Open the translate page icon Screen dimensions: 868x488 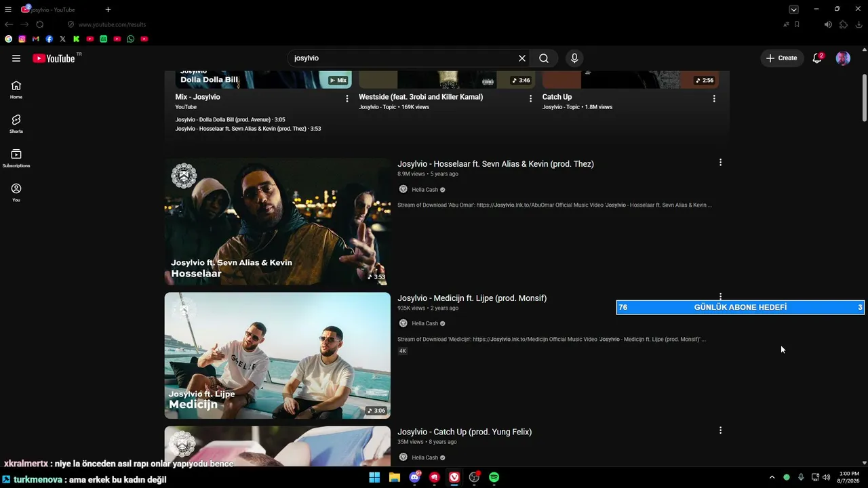pyautogui.click(x=786, y=24)
